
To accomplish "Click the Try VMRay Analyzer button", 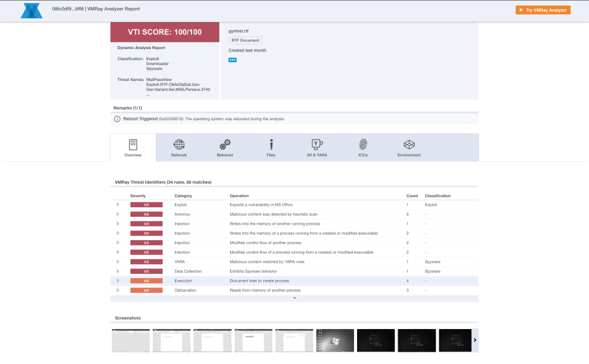I will pos(542,10).
